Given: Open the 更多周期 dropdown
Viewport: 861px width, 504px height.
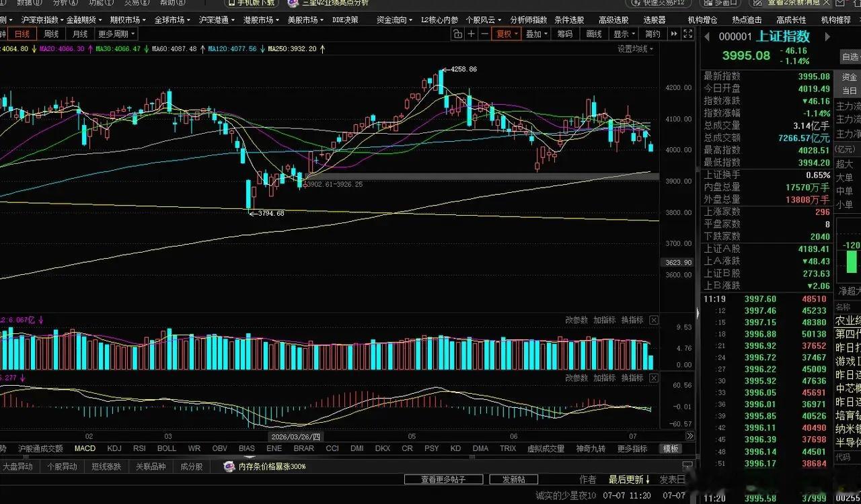Looking at the screenshot, I should 116,34.
